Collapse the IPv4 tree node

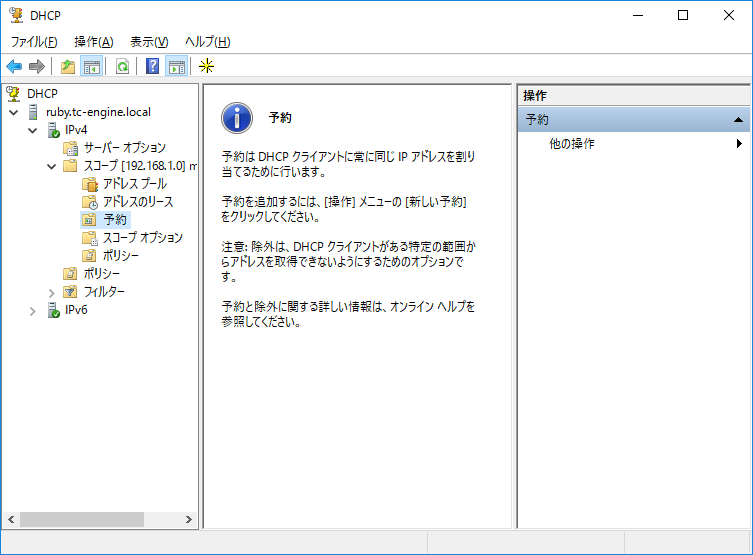(33, 131)
